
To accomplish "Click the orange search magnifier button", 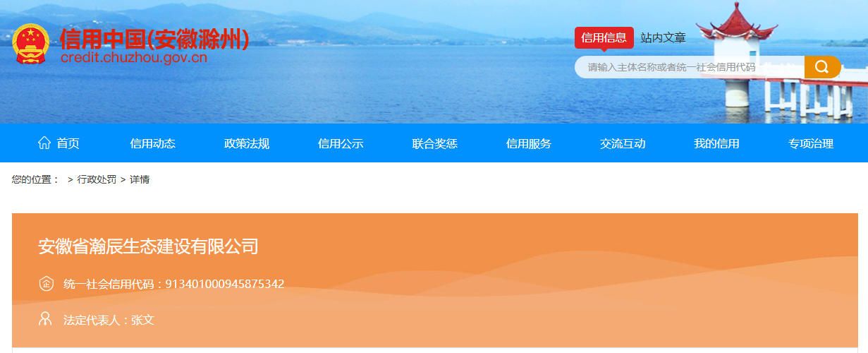I will coord(822,67).
